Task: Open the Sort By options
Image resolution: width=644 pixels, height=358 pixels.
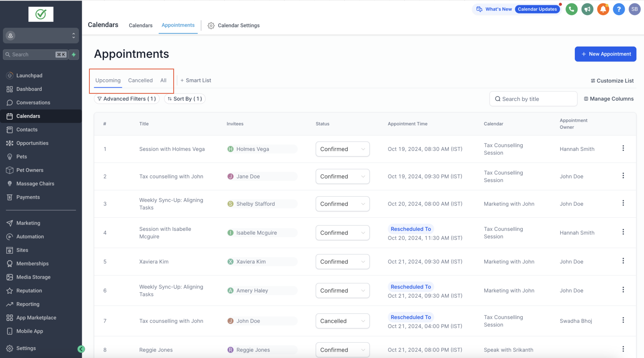Action: [185, 99]
